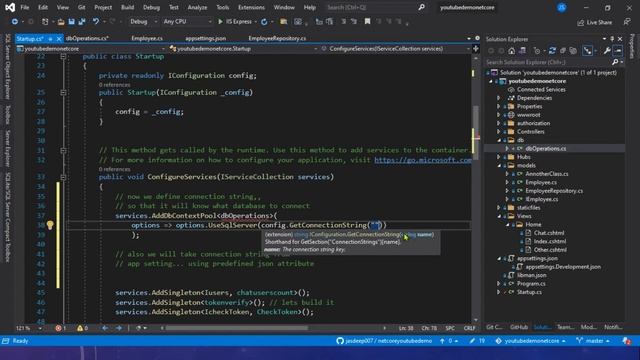Open youtubedemonetcore.Startup type dropdown
Screen dimensions: 640x360
[x=243, y=49]
